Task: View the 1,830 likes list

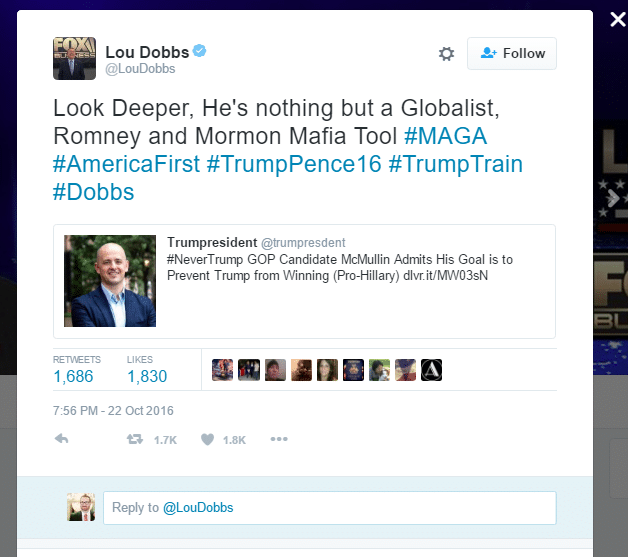Action: click(x=147, y=370)
